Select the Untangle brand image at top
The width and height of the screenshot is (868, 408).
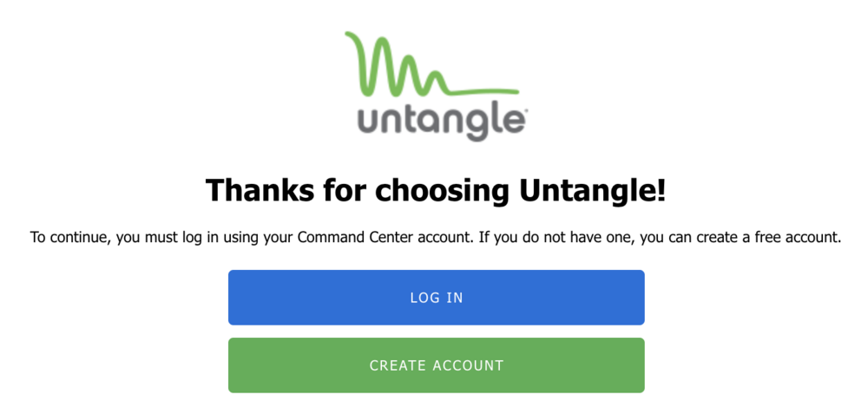pyautogui.click(x=434, y=87)
